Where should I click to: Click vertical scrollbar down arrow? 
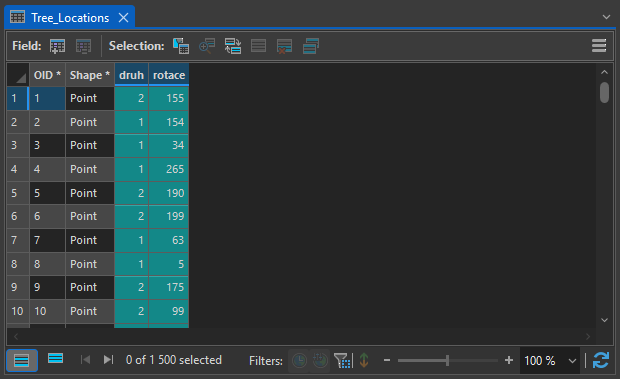pos(604,320)
